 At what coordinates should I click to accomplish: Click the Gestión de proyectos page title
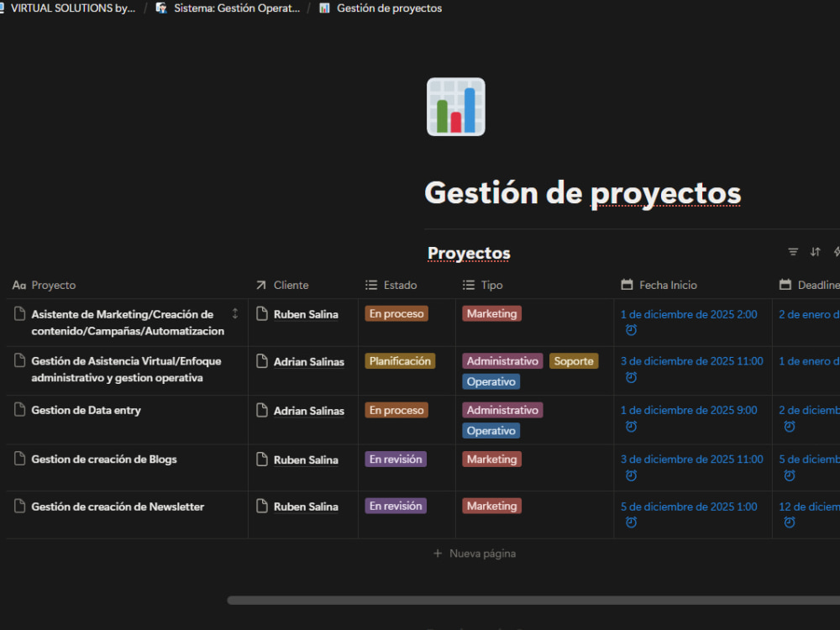click(x=583, y=193)
